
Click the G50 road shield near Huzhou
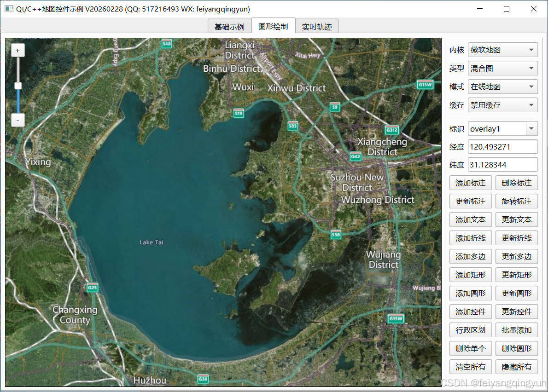(203, 379)
